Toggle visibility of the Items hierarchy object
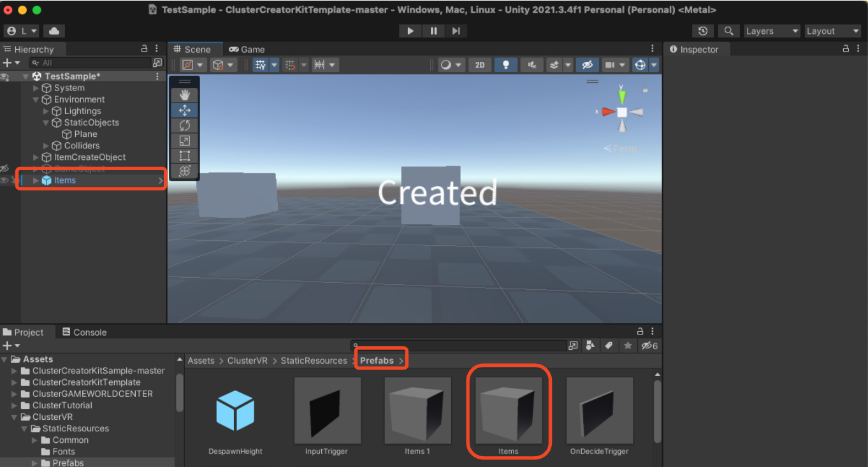868x467 pixels. click(4, 180)
